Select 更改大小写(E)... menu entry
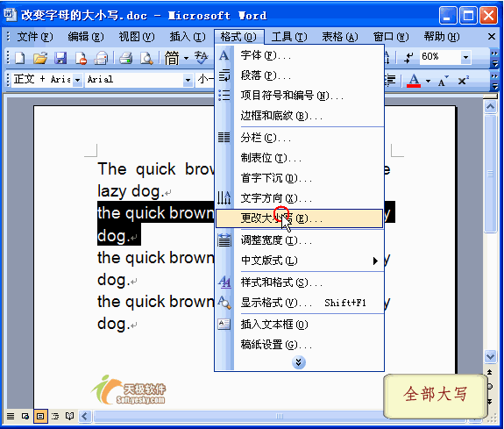This screenshot has width=504, height=429. click(x=299, y=218)
